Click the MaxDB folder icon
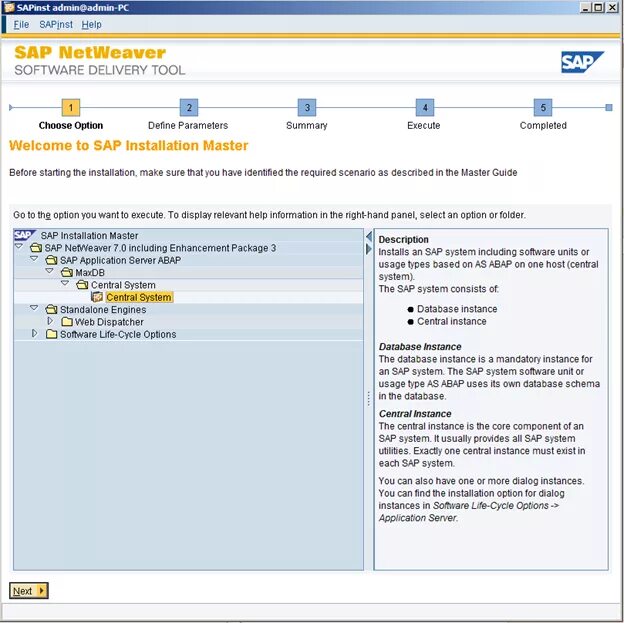 tap(67, 273)
